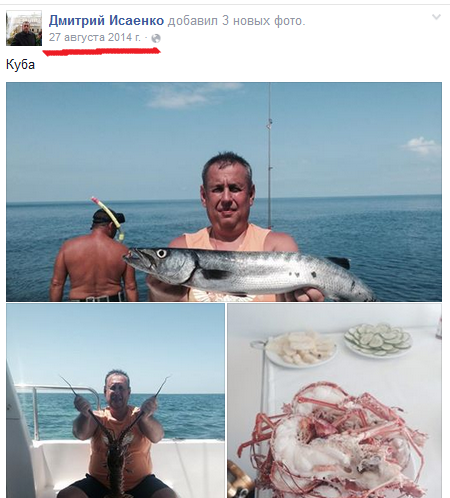Click the '3 новых фото' text
The height and width of the screenshot is (498, 450).
[x=263, y=21]
